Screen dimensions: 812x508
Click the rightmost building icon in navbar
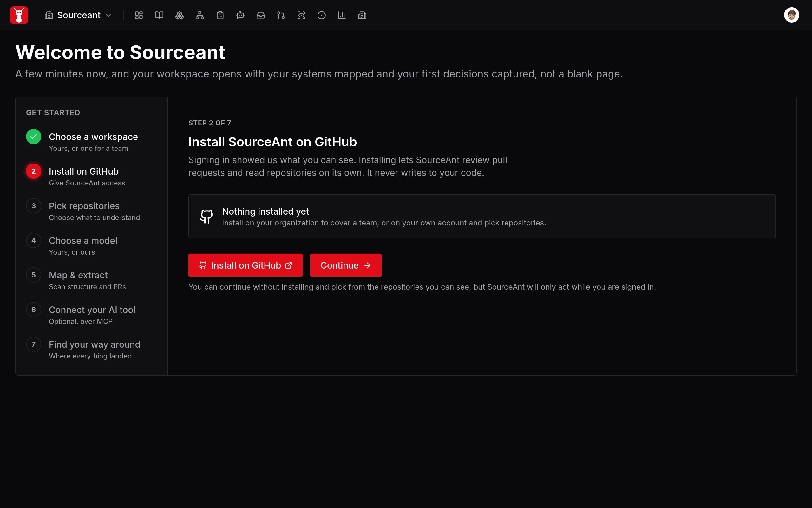pos(362,15)
